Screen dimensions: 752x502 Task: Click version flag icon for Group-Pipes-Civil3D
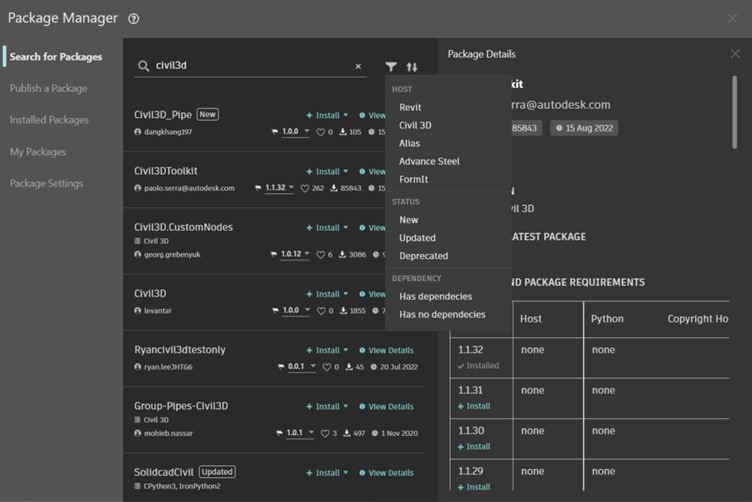[x=280, y=433]
